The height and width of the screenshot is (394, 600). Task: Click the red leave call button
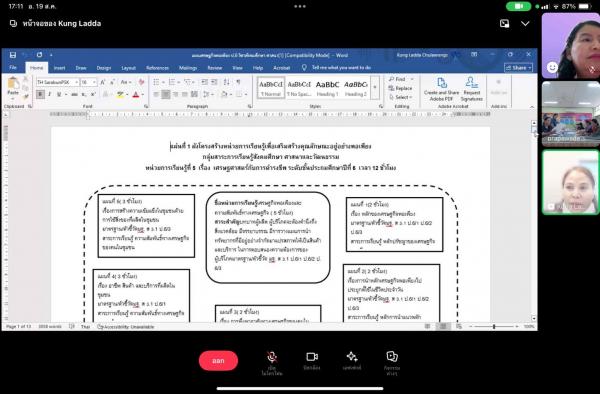218,360
